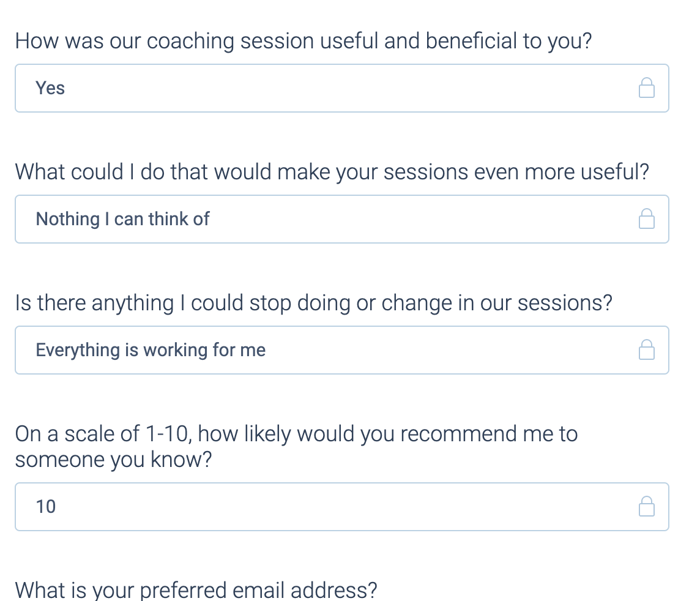Focus the coaching session usefulness answer field
Screen dimensions: 700x601
pos(330,88)
